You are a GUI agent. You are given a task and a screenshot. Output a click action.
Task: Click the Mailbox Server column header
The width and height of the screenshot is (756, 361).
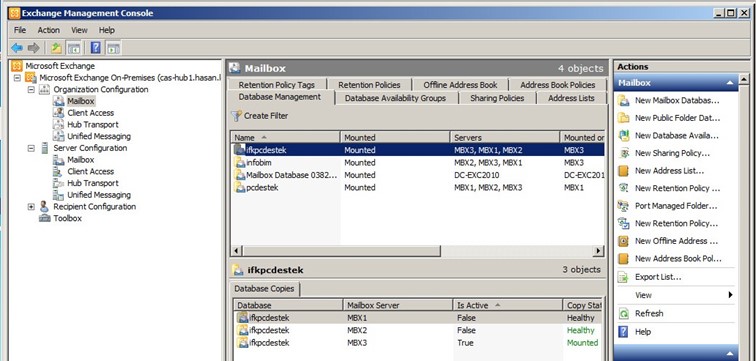(398, 305)
